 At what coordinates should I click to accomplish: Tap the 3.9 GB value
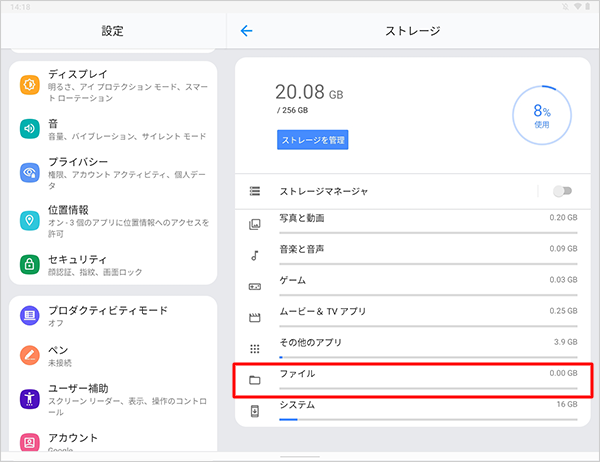point(566,342)
